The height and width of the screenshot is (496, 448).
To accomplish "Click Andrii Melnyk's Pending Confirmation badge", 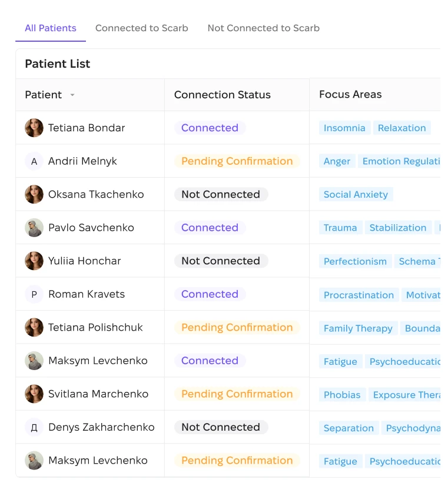I will coord(237,161).
